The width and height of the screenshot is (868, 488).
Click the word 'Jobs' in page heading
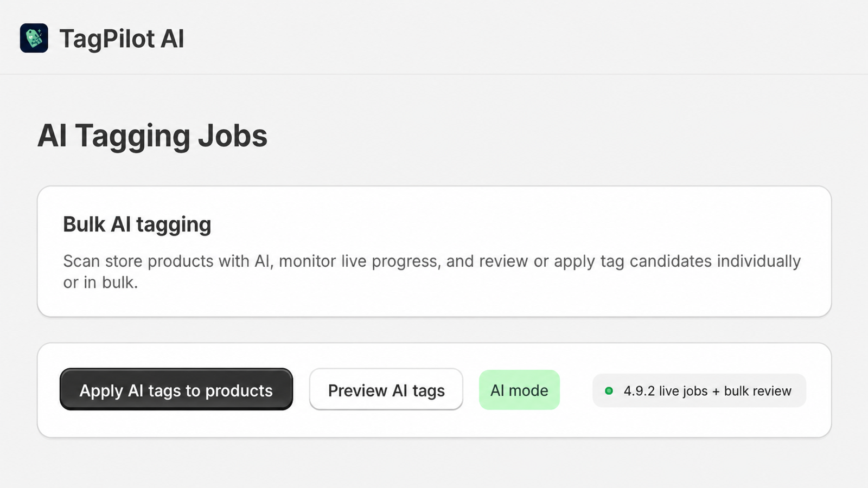[233, 136]
